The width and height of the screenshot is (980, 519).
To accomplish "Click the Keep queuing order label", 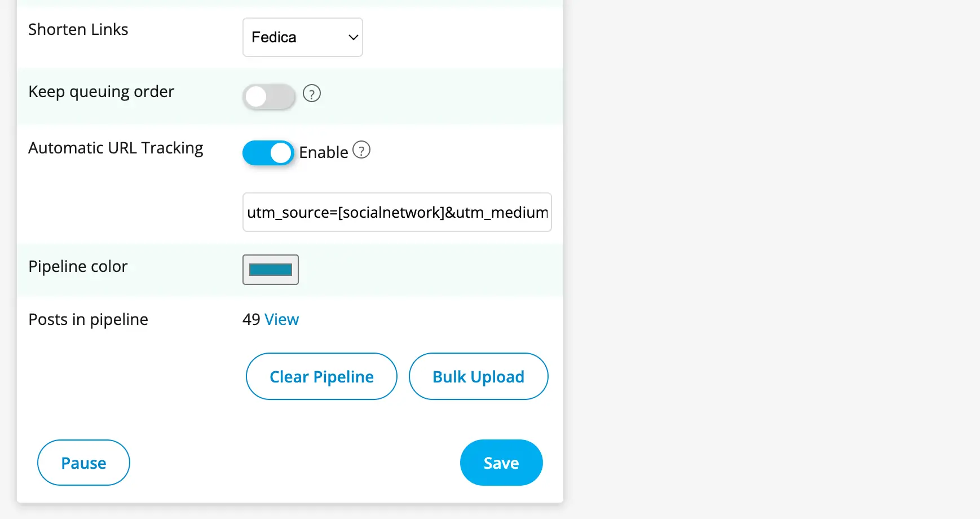I will 101,91.
